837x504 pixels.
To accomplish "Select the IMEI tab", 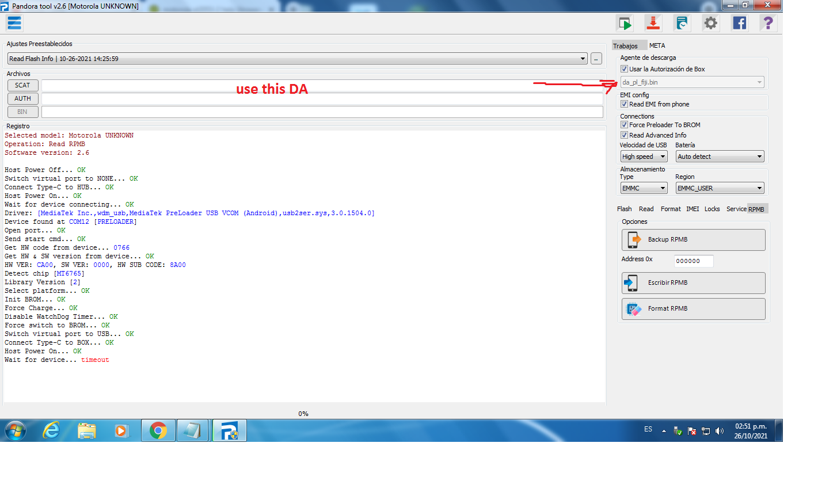I will tap(693, 209).
